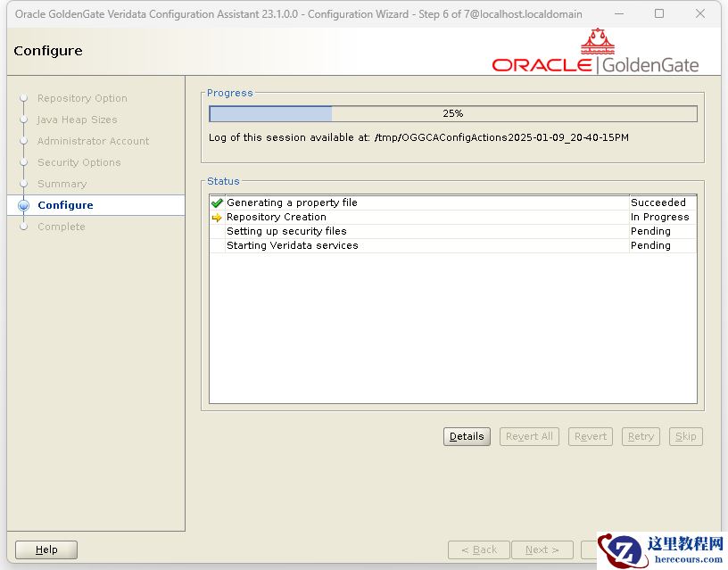Click the In Progress status cell
728x570 pixels.
pyautogui.click(x=663, y=218)
